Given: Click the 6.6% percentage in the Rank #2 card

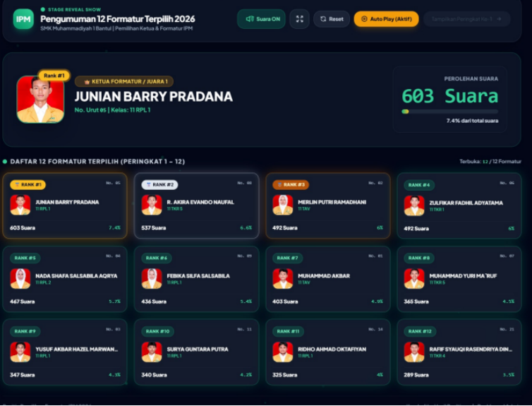Looking at the screenshot, I should (246, 228).
